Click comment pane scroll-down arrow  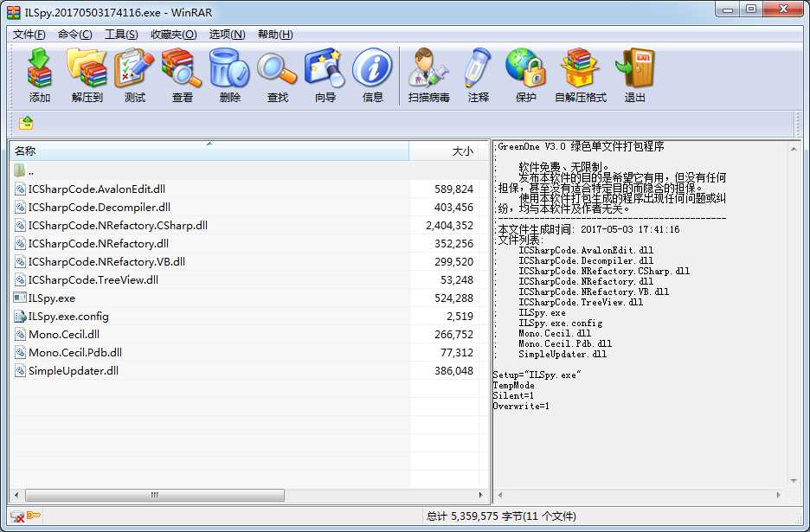point(794,481)
